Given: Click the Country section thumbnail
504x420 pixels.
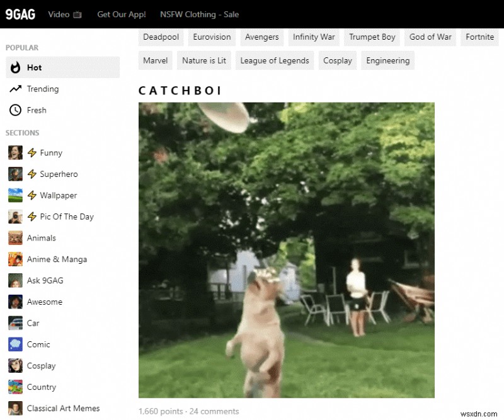Looking at the screenshot, I should pos(15,387).
